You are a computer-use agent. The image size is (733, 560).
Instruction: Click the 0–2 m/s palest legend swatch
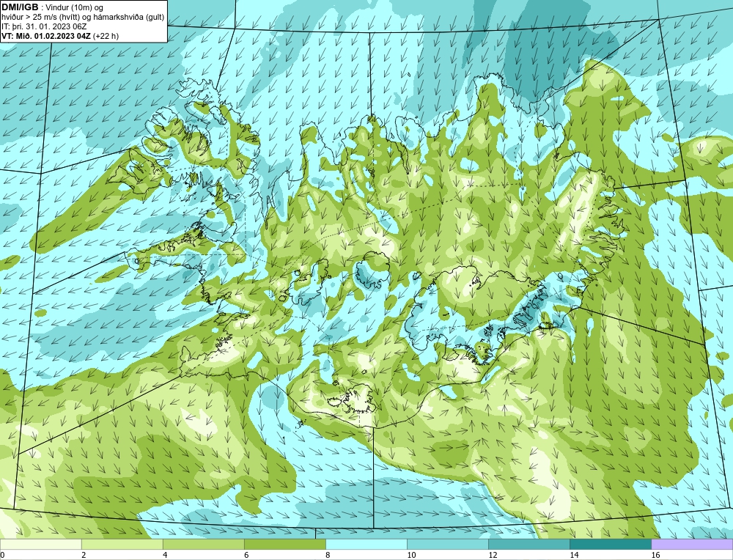pos(40,544)
